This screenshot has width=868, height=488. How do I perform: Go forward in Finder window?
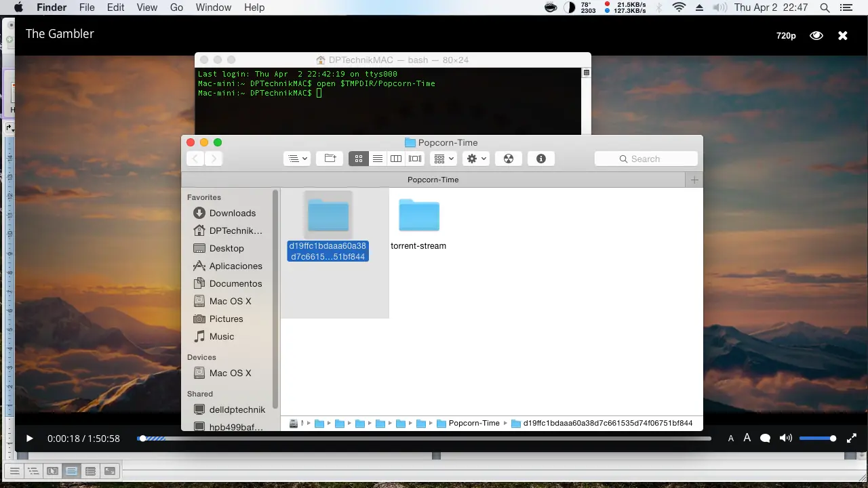coord(214,159)
